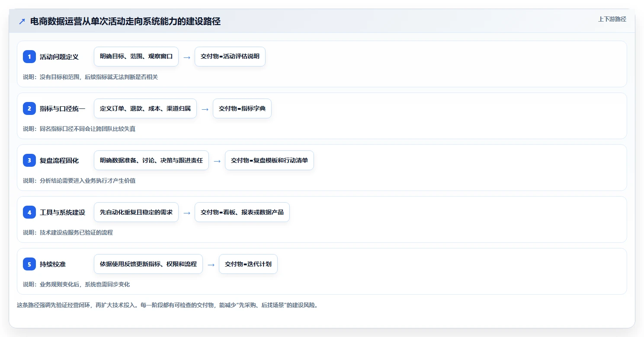This screenshot has height=337, width=644.
Task: Click the 交付物=指标字典 box
Action: pos(242,108)
